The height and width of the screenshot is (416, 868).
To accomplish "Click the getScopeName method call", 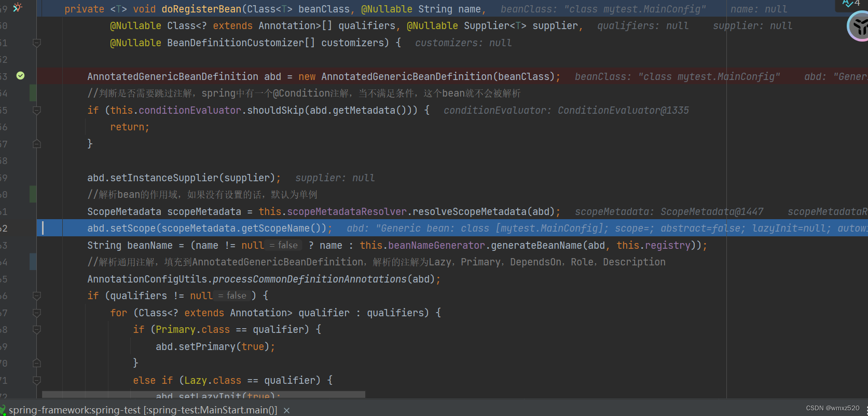I will [275, 228].
